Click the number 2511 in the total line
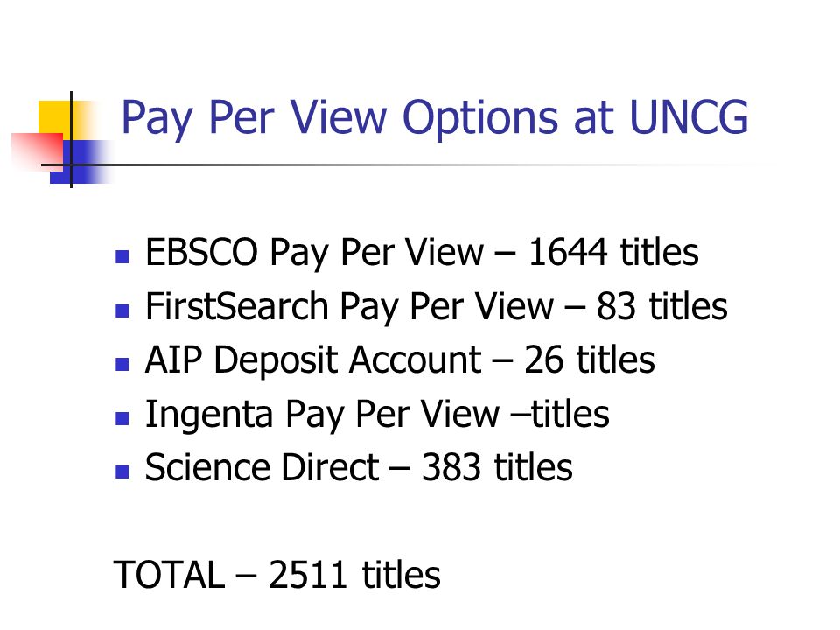The height and width of the screenshot is (630, 840). [x=308, y=576]
